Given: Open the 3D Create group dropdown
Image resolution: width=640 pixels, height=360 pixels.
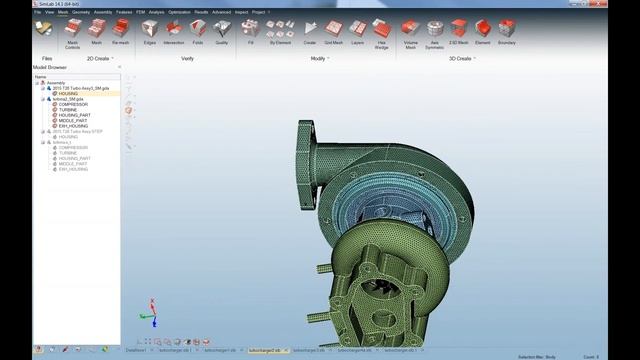Looking at the screenshot, I should pos(474,58).
